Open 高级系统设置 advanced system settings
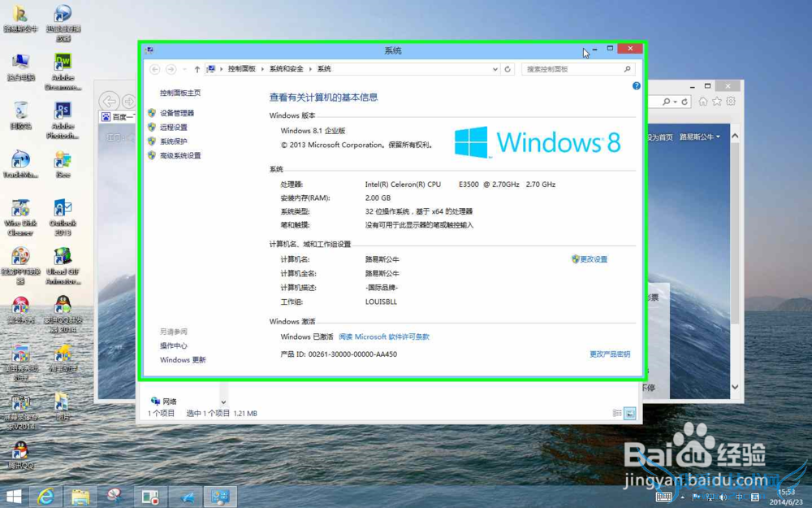 pyautogui.click(x=180, y=155)
